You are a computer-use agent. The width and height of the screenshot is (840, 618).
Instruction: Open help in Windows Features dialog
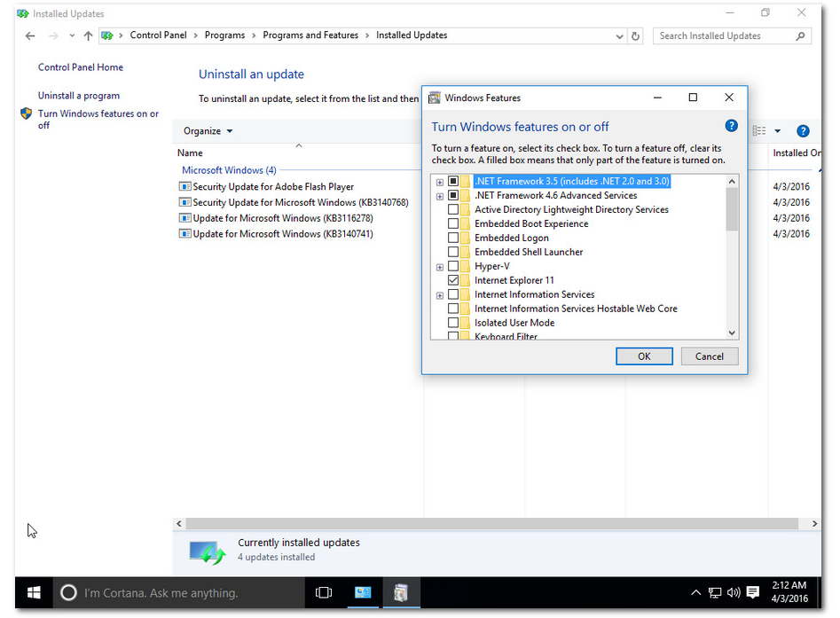click(731, 126)
